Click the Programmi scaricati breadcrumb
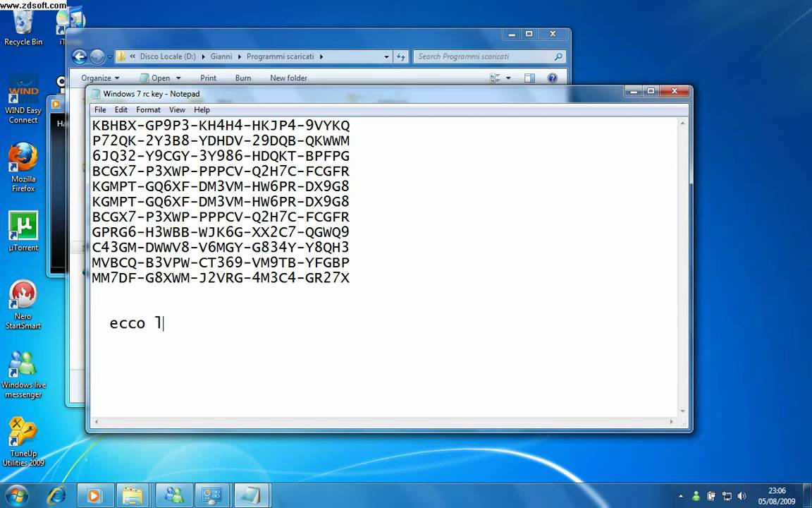 [280, 56]
